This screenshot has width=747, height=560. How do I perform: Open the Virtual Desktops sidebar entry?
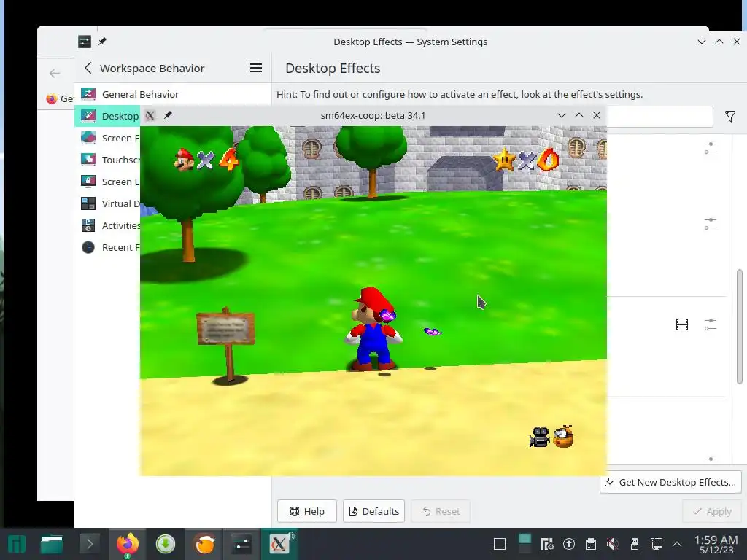click(x=108, y=203)
